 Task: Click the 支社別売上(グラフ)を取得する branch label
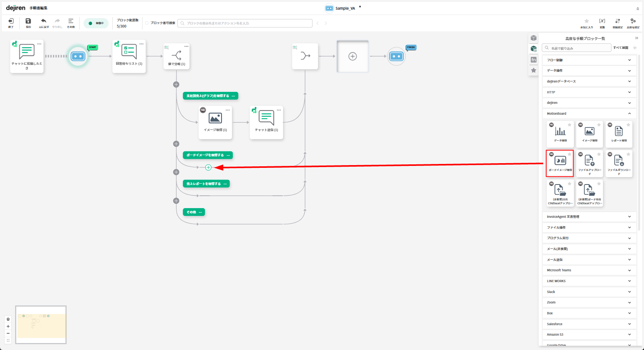coord(208,96)
